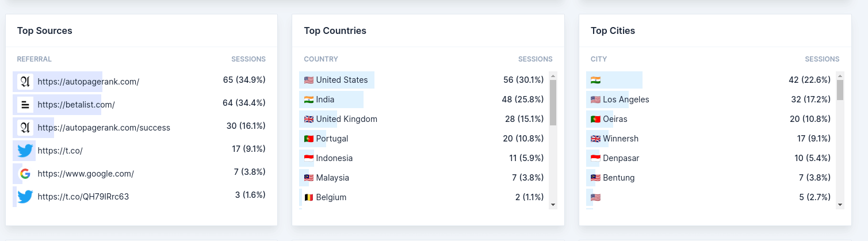Click the COUNTRY column header
Image resolution: width=868 pixels, height=241 pixels.
321,59
